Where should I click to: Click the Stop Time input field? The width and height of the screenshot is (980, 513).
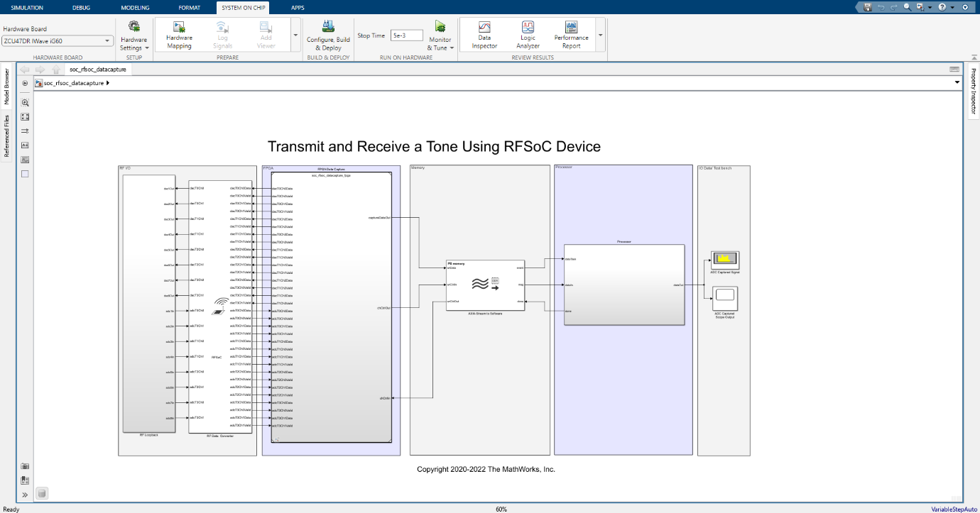(407, 35)
